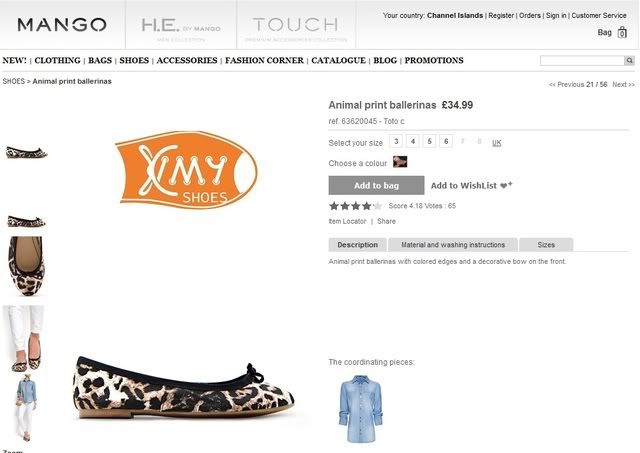Go to the Next product
This screenshot has height=453, width=640.
[623, 84]
